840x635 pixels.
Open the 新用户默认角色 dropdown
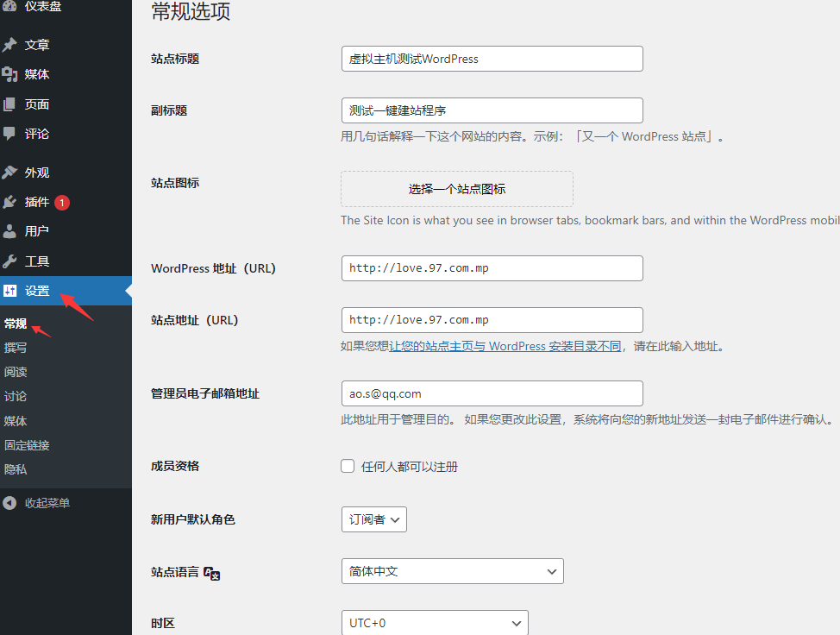click(373, 519)
